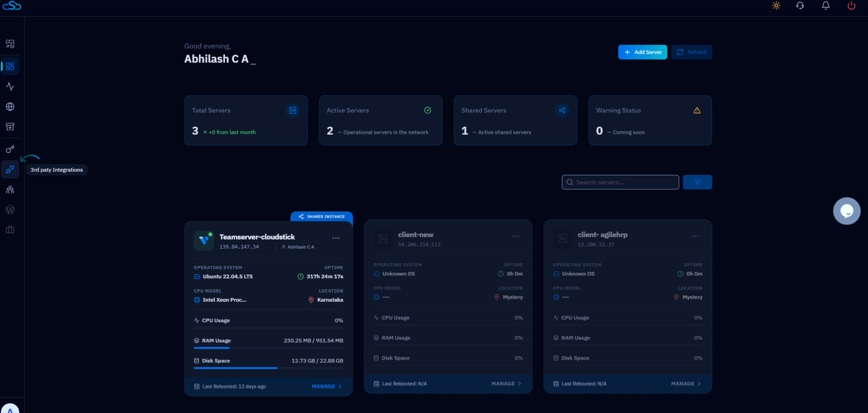The image size is (868, 413).
Task: Click the client-new server name
Action: tap(416, 235)
